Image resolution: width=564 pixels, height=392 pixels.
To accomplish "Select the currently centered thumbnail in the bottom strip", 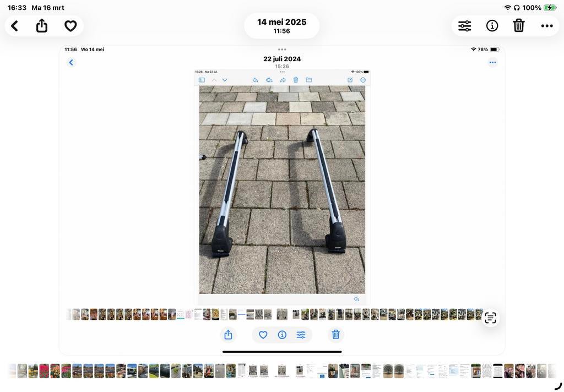I will [x=282, y=371].
